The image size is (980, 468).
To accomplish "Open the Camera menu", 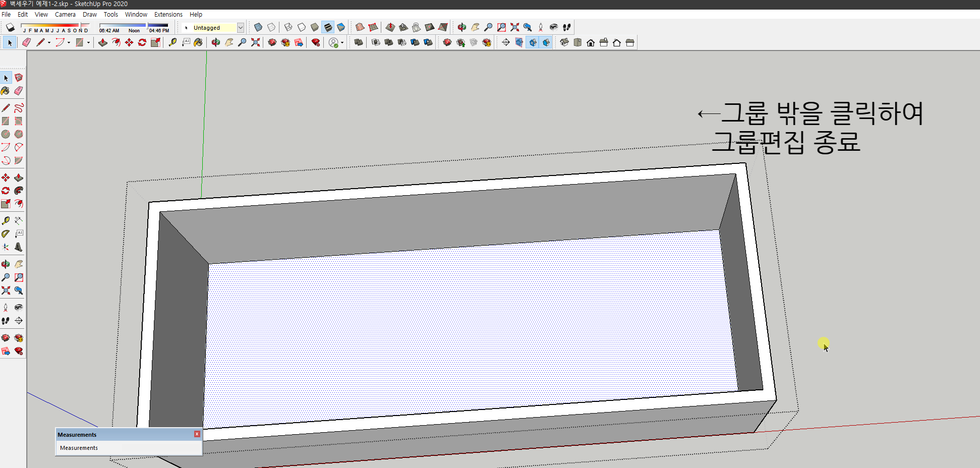I will click(65, 14).
